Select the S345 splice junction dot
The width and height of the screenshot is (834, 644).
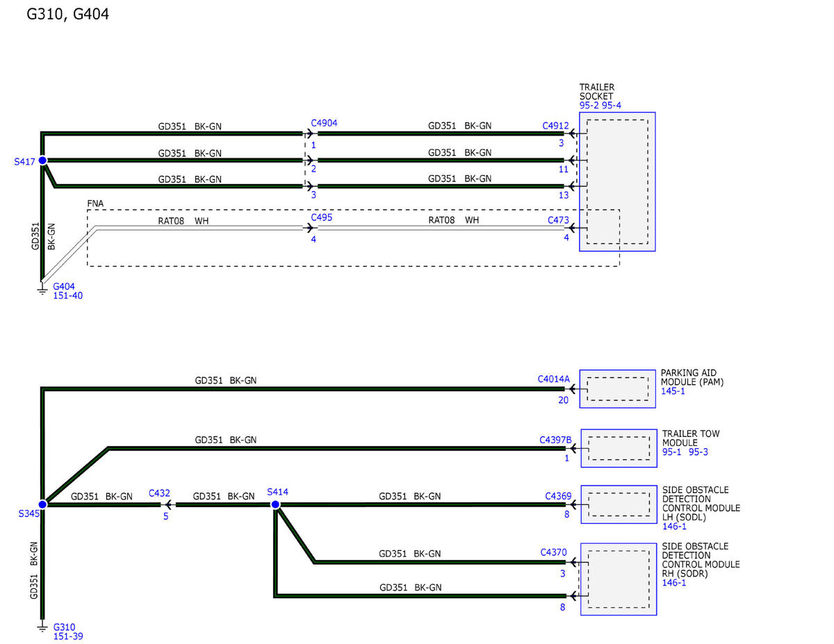click(x=42, y=504)
